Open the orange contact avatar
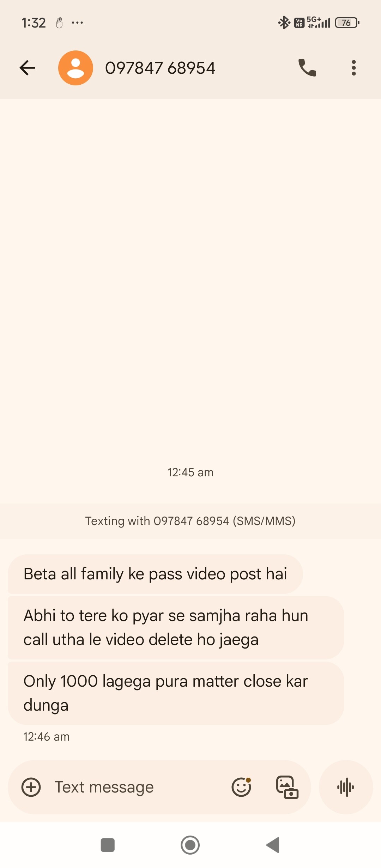The image size is (381, 868). click(75, 68)
